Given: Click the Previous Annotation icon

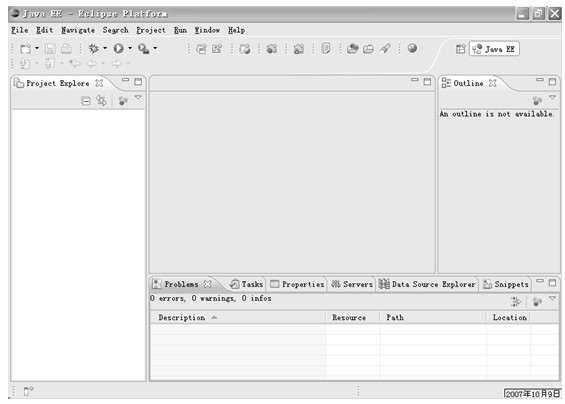Looking at the screenshot, I should [x=50, y=64].
